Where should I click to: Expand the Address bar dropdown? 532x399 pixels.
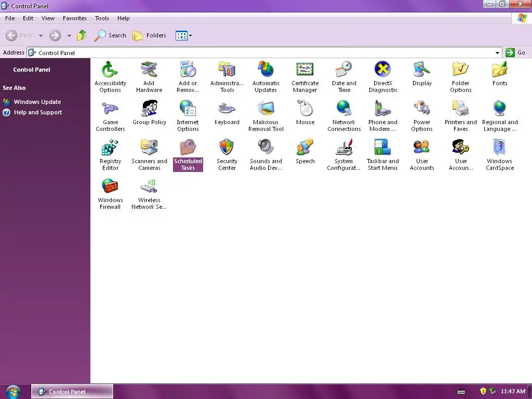coord(497,53)
